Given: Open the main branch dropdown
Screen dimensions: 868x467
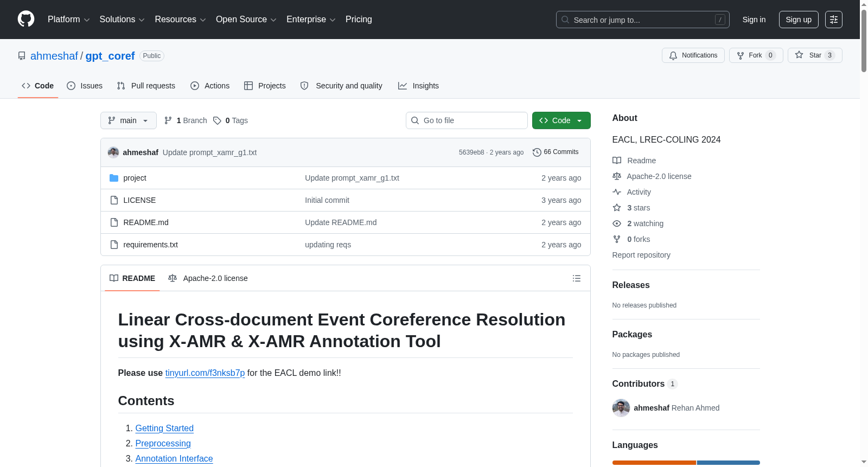Looking at the screenshot, I should (x=129, y=120).
